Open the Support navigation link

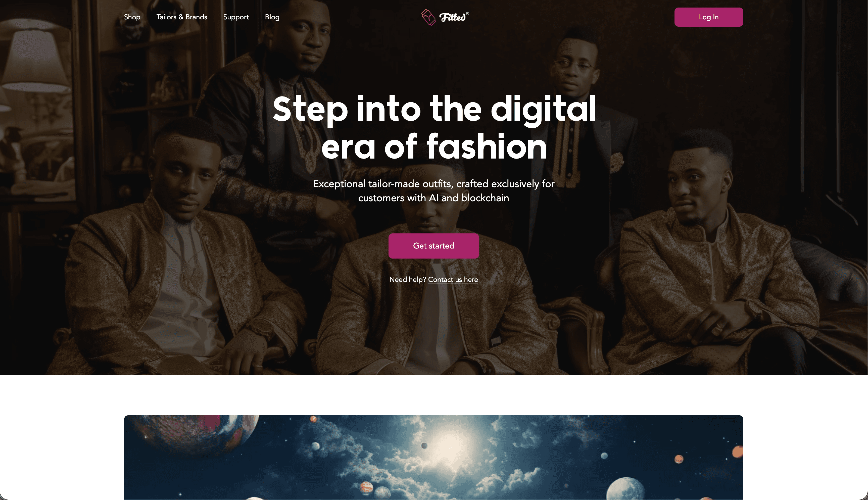click(x=236, y=17)
